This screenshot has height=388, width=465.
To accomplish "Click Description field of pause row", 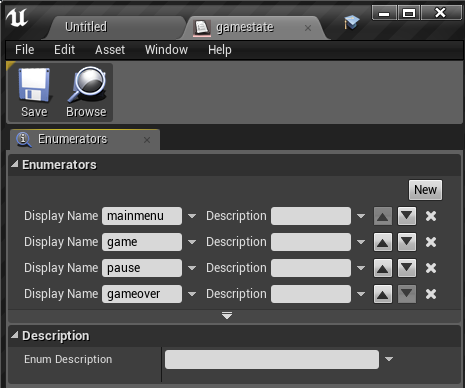I will coord(311,268).
